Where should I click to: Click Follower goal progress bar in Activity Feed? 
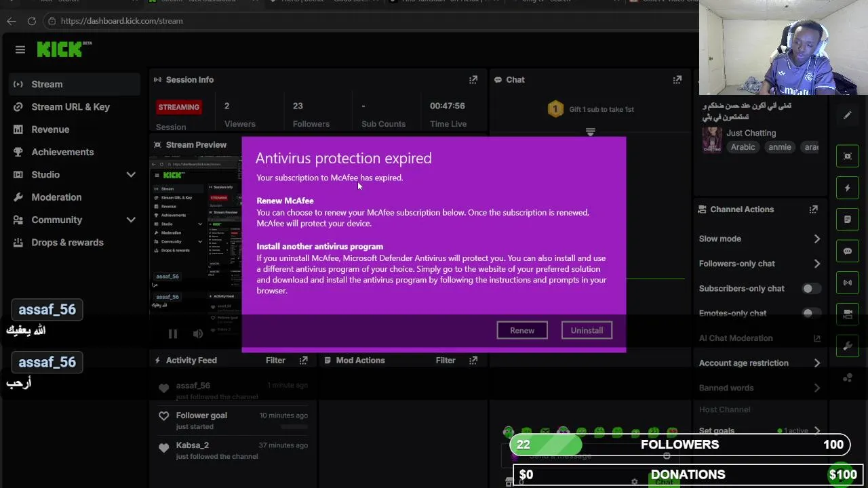pos(294,427)
